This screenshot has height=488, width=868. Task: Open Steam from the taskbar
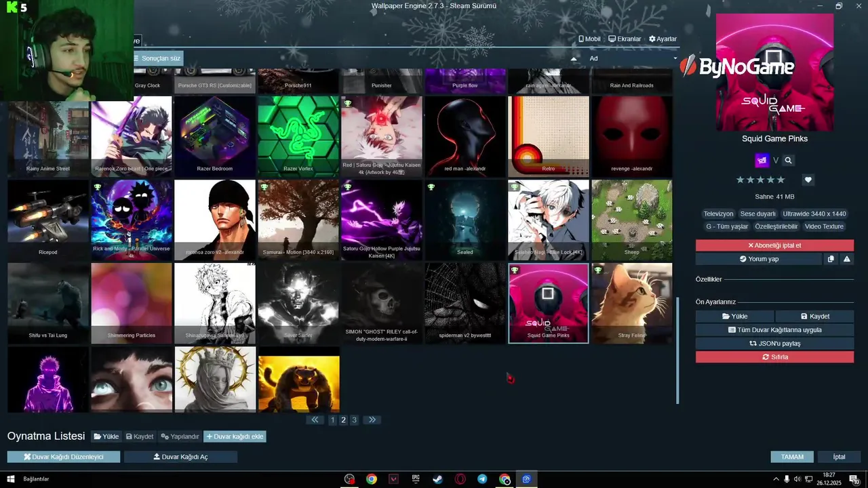438,479
